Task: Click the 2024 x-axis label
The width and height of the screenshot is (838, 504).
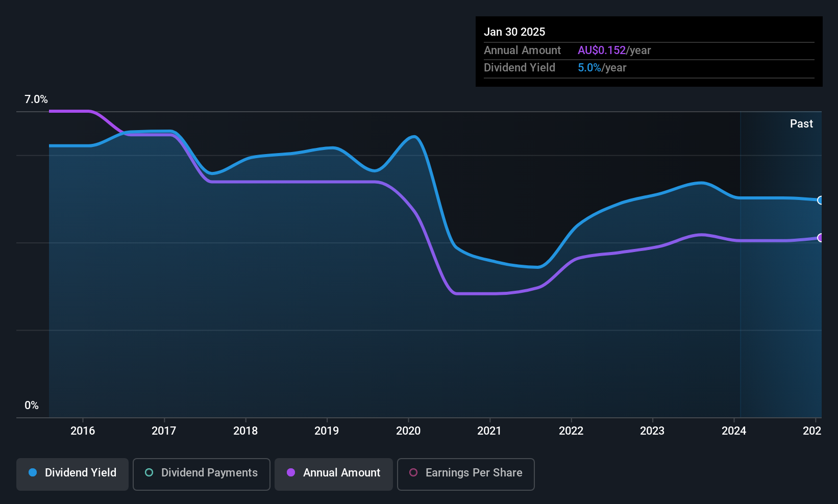Action: pos(734,431)
